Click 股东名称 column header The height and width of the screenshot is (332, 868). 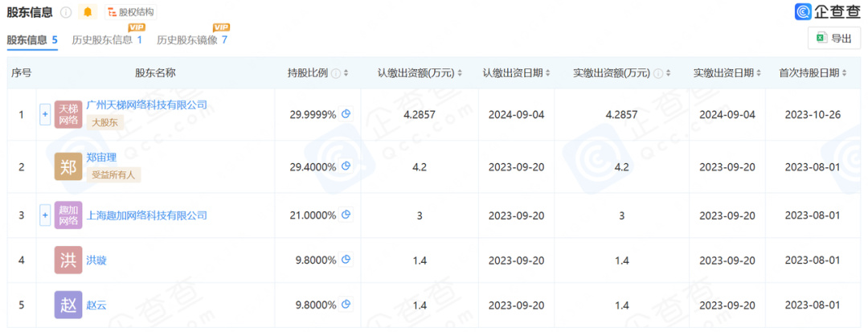(155, 74)
